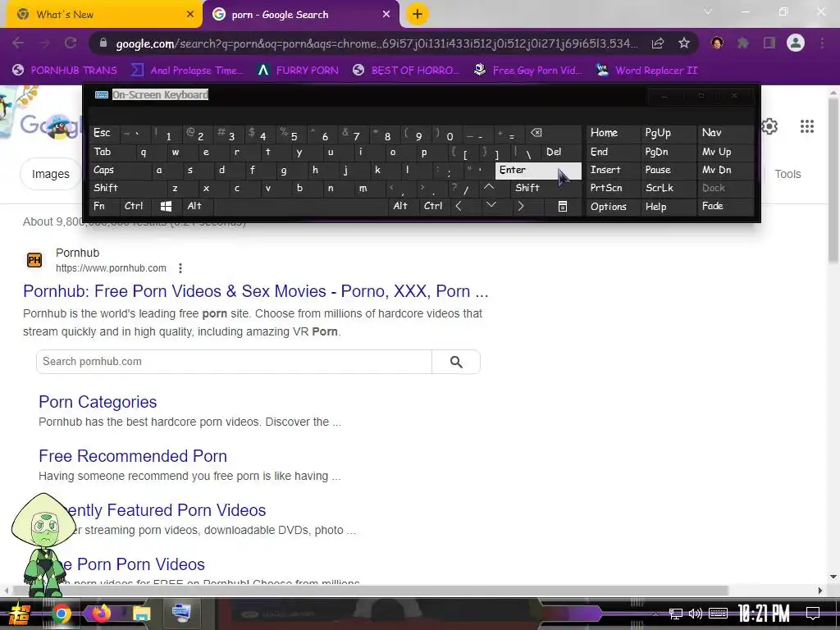Open the touch keyboard tray icon
This screenshot has width=840, height=630.
718,614
